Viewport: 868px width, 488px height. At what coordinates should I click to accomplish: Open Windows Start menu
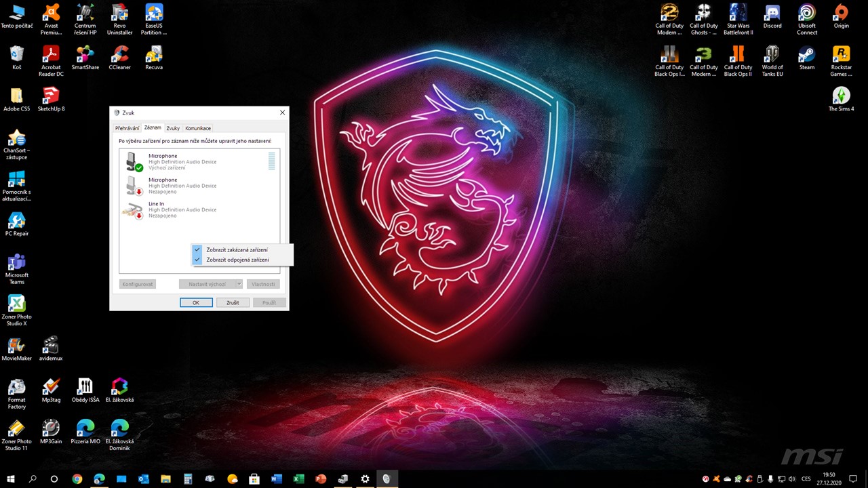(x=11, y=479)
